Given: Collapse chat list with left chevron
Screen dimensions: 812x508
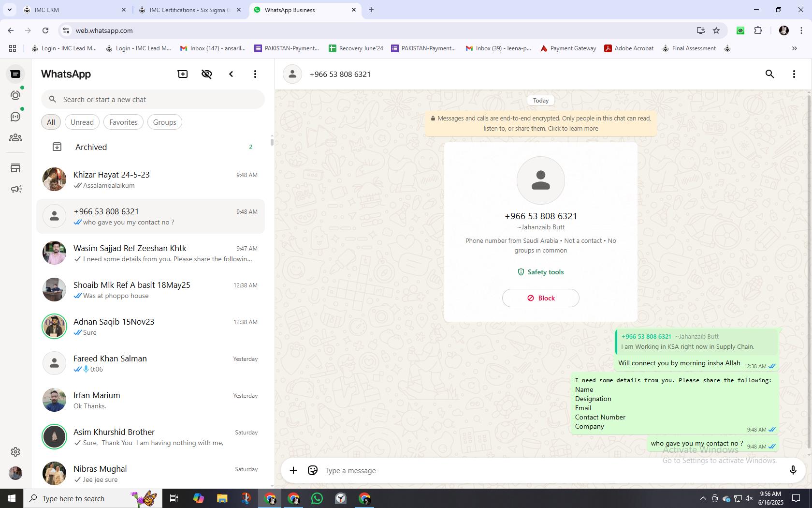Looking at the screenshot, I should pos(231,74).
